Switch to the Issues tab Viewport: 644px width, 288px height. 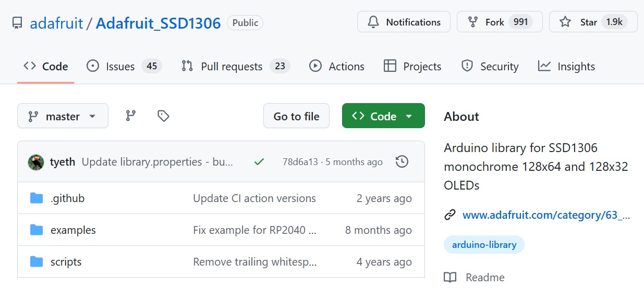tap(124, 67)
